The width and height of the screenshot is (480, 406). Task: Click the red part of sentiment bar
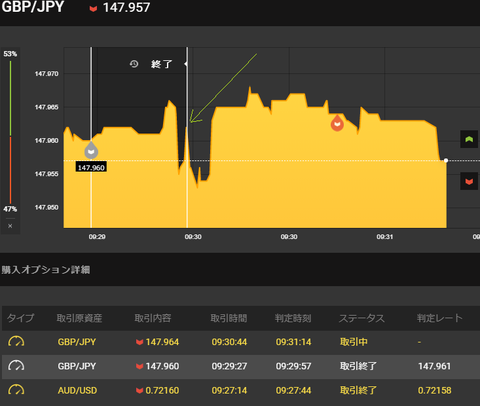tap(10, 170)
